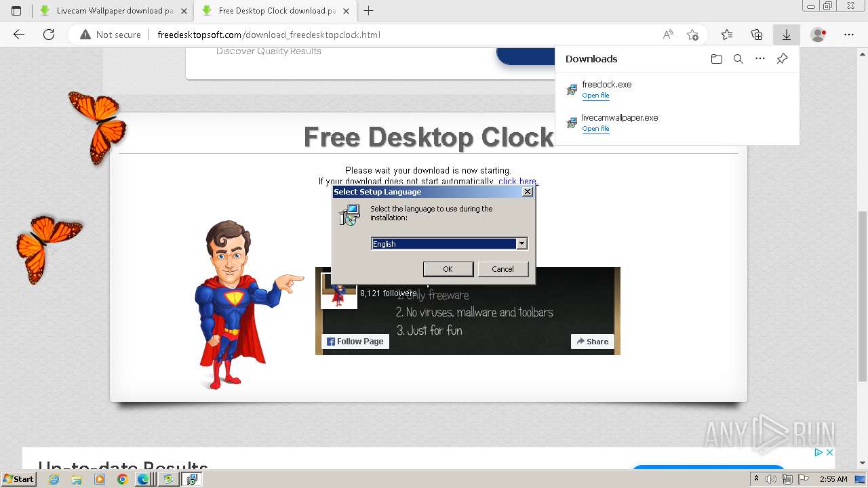The image size is (868, 488).
Task: Go back to the previous page
Action: 19,35
